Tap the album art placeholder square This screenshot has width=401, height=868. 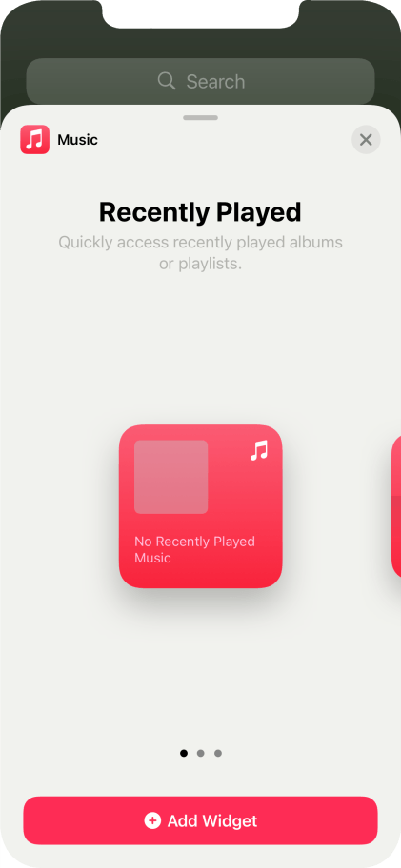[171, 477]
